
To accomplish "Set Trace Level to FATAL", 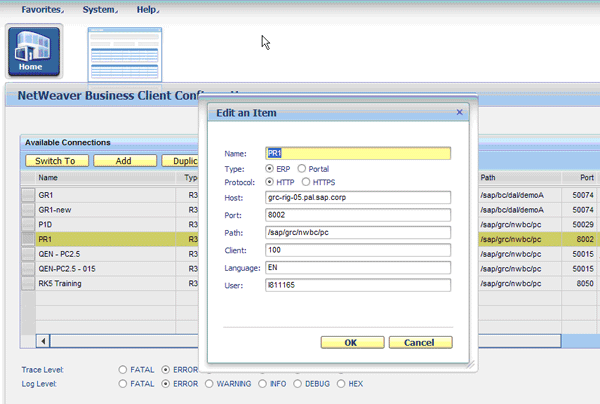I will click(x=122, y=370).
